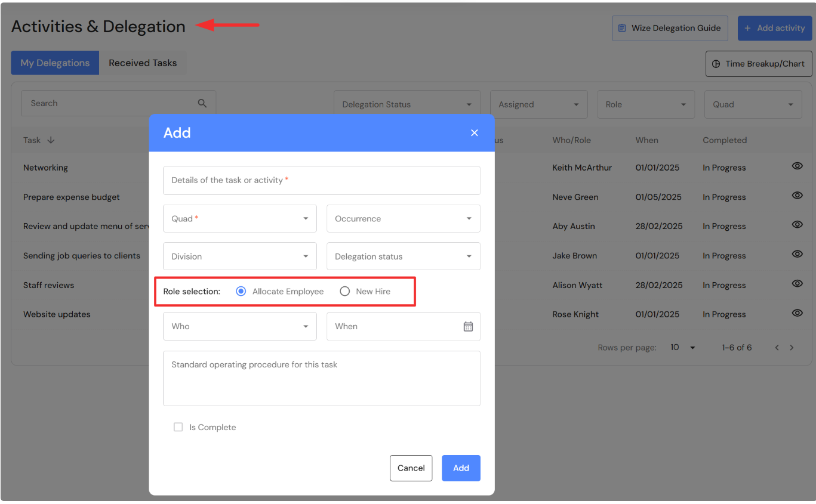Go to previous page of table rows
816x504 pixels.
click(x=777, y=348)
